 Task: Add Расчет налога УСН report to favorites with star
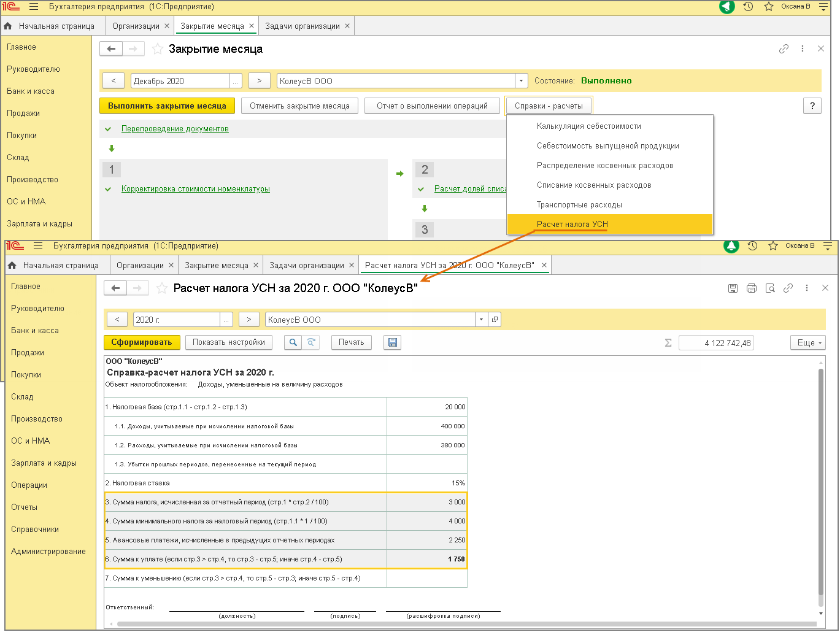[162, 288]
